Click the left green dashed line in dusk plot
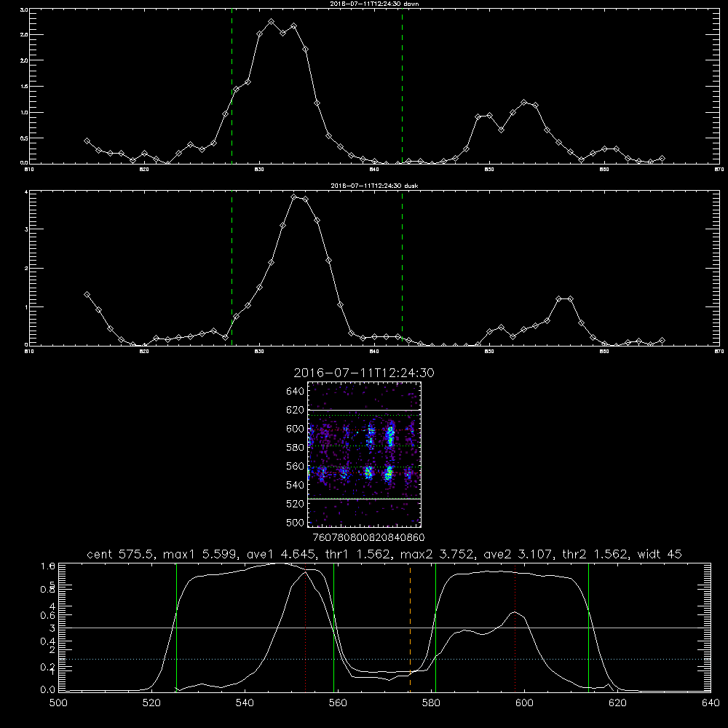 (x=232, y=268)
